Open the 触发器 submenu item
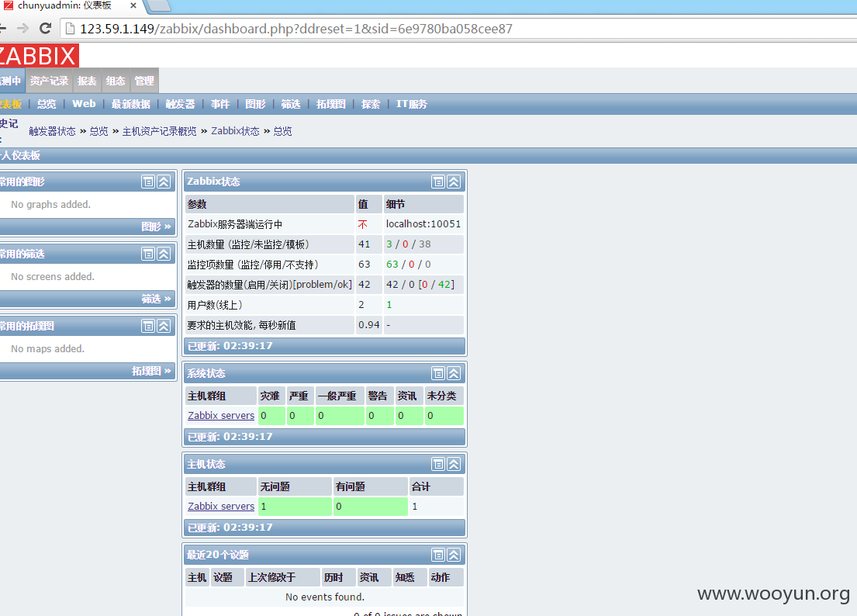This screenshot has height=616, width=857. (181, 104)
